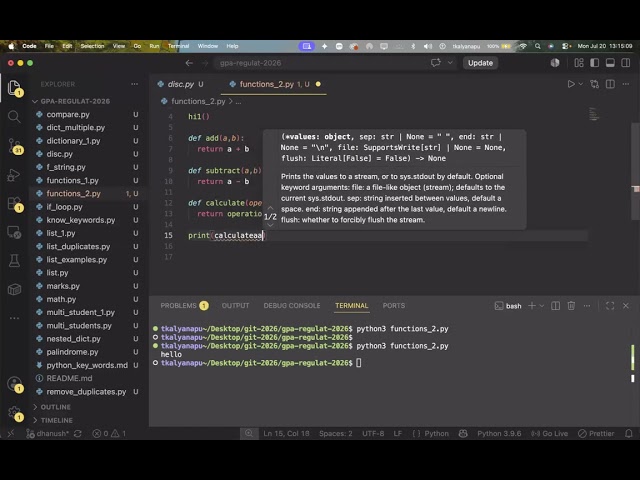Click the errors and warnings status indicator
This screenshot has width=640, height=480.
click(109, 433)
